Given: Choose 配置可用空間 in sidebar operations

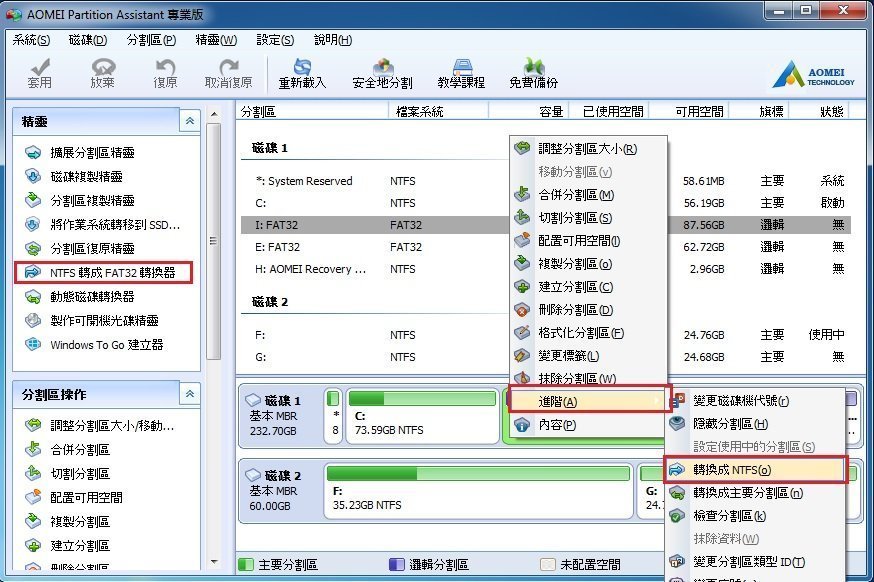Looking at the screenshot, I should click(74, 497).
